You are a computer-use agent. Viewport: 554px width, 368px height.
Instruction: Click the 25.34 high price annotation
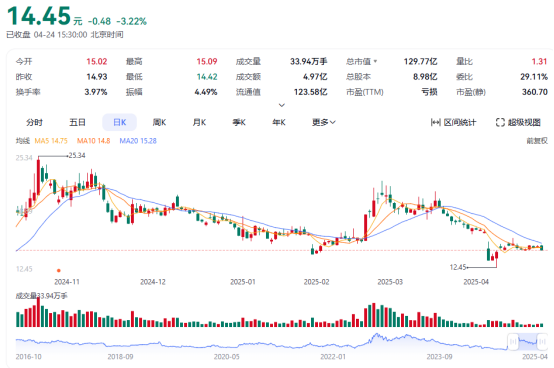pos(77,155)
